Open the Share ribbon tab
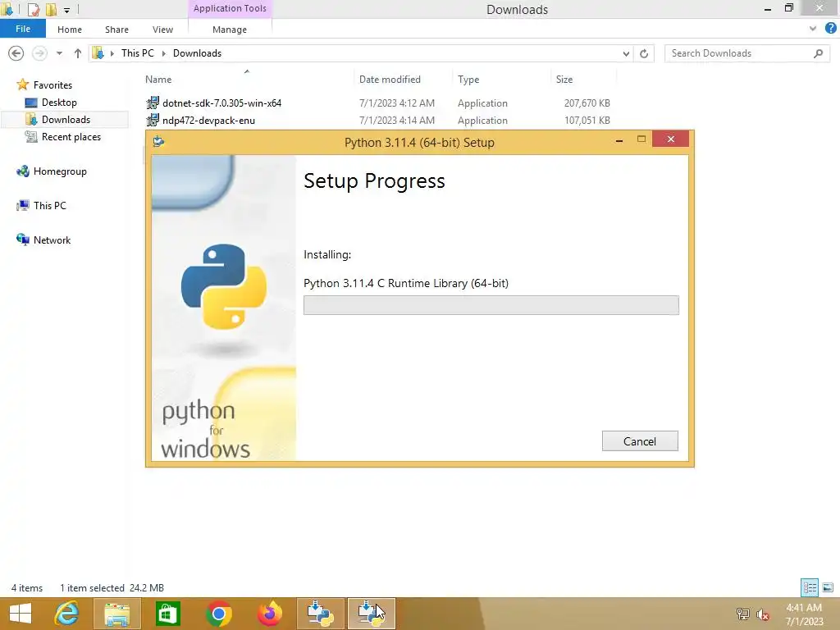This screenshot has height=630, width=840. 116,30
